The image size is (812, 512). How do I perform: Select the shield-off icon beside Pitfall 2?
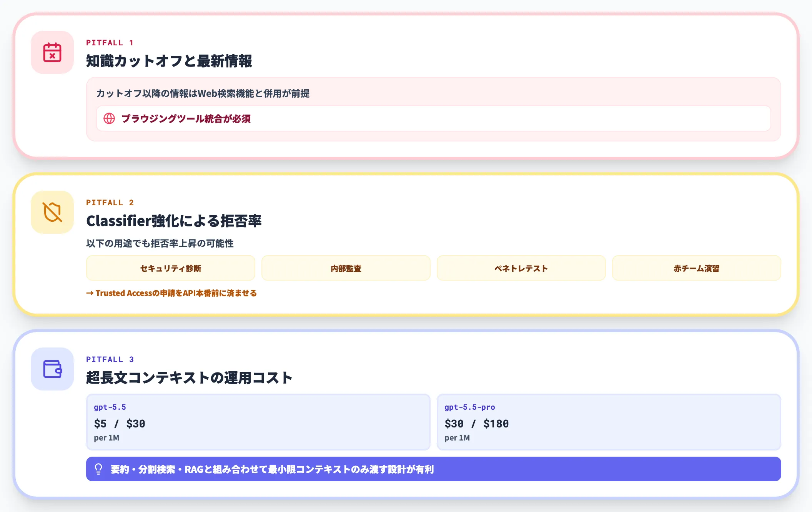[52, 212]
